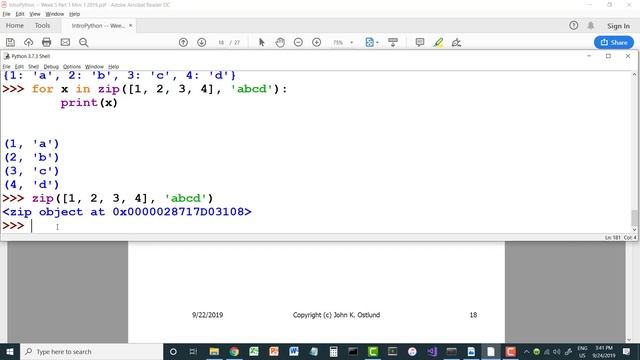The height and width of the screenshot is (360, 640).
Task: Open Google Chrome from the taskbar
Action: pos(234,351)
